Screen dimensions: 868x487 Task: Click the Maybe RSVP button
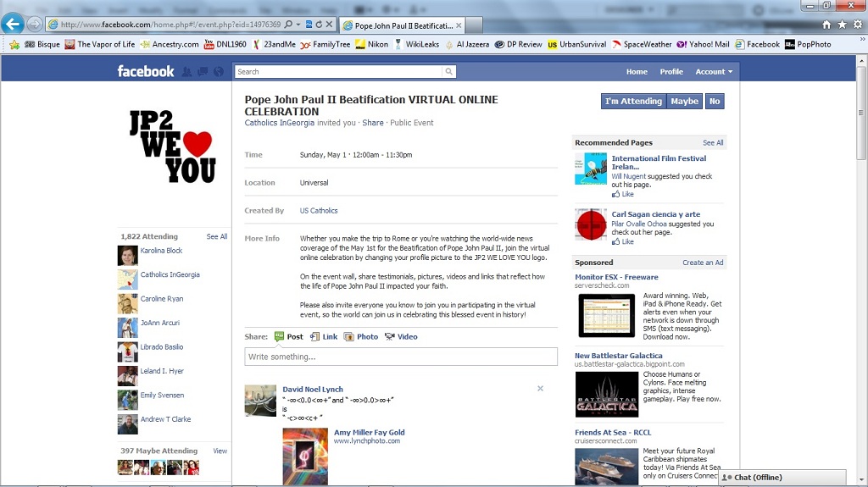(684, 102)
